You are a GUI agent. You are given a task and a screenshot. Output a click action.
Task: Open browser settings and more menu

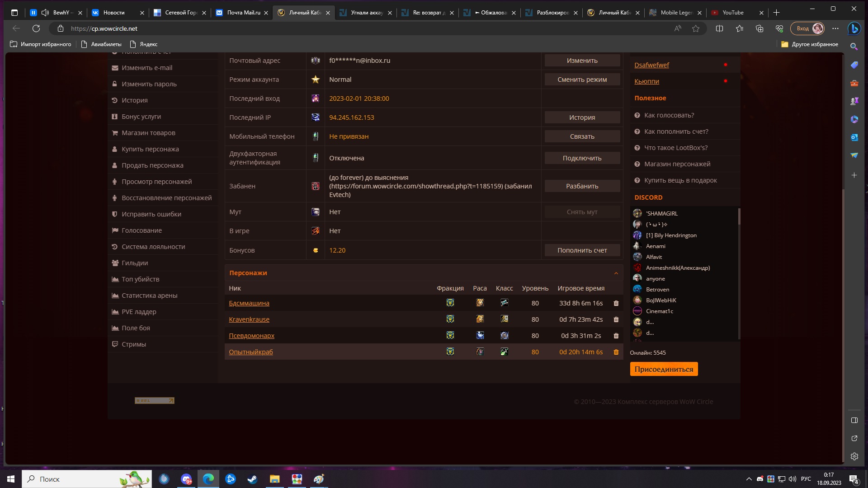(x=835, y=28)
